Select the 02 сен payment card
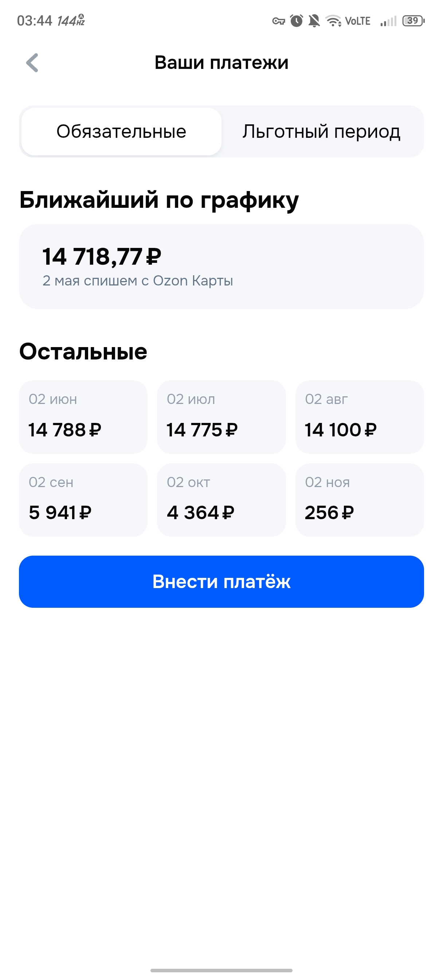The height and width of the screenshot is (980, 443). point(83,500)
